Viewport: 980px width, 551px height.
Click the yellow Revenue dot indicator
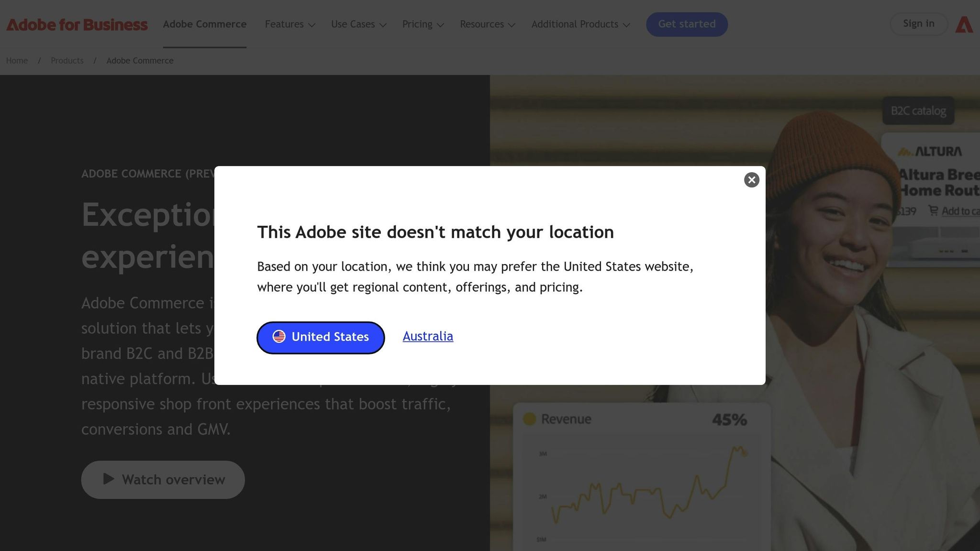(x=529, y=419)
